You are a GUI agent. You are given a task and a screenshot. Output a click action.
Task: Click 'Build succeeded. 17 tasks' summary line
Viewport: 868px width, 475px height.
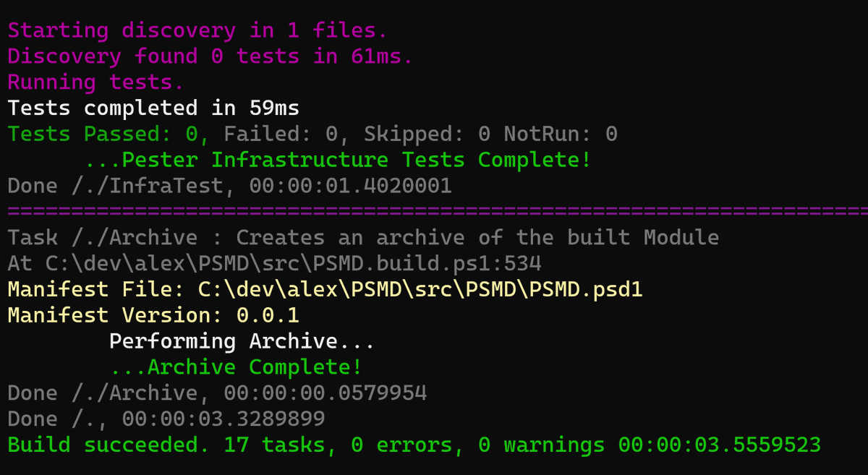pyautogui.click(x=414, y=445)
